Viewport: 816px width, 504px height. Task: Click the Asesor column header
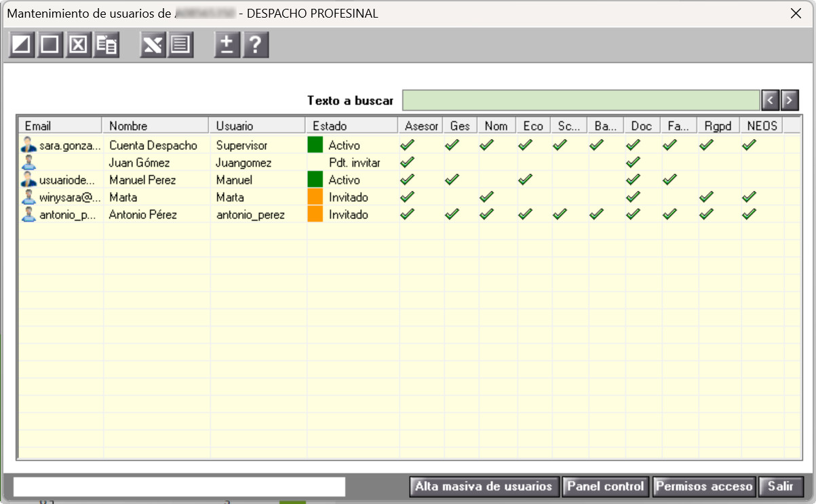pos(421,125)
